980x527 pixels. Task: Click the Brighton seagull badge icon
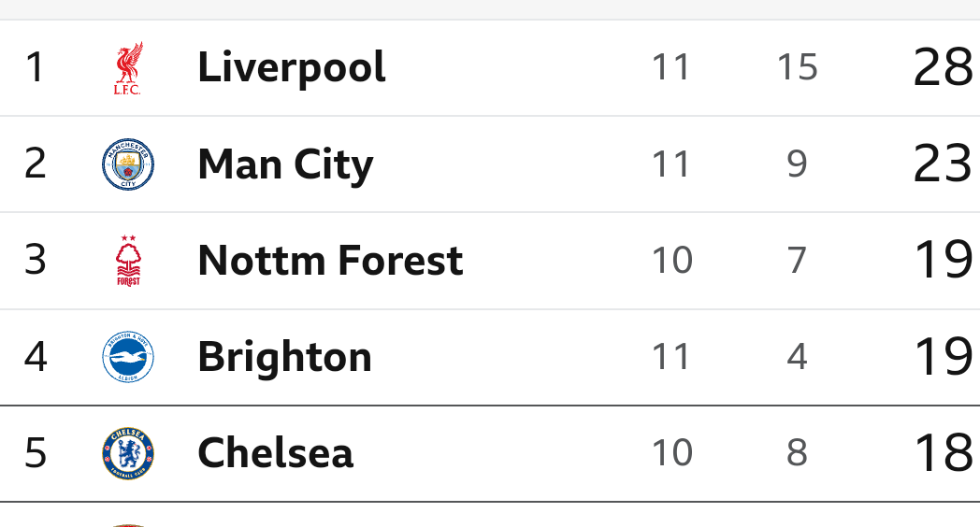128,357
